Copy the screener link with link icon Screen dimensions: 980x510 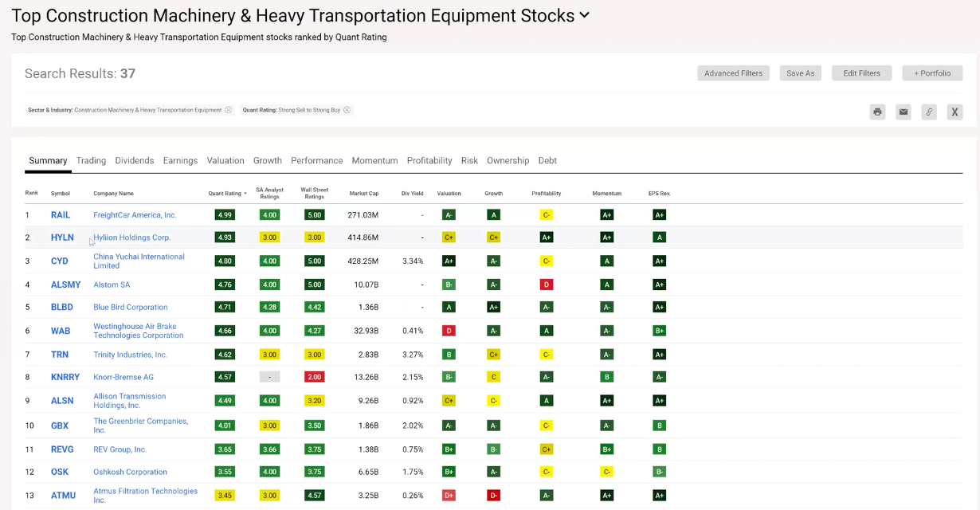pos(929,112)
